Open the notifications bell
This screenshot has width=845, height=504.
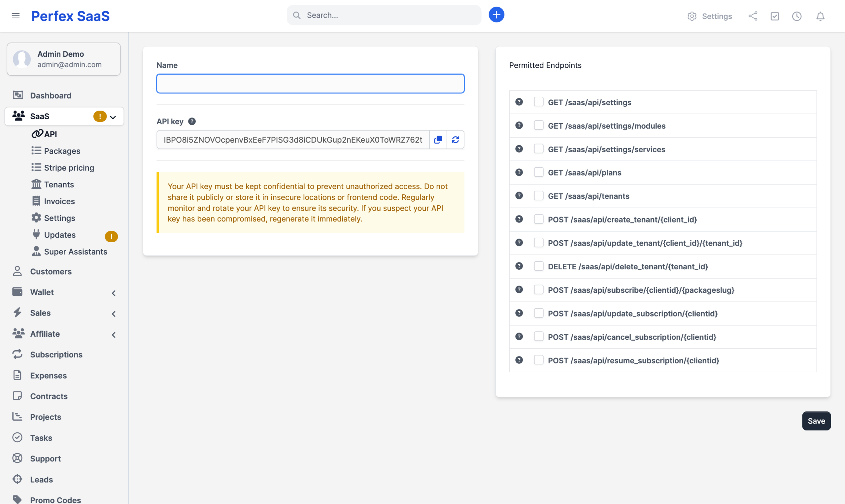click(x=820, y=16)
